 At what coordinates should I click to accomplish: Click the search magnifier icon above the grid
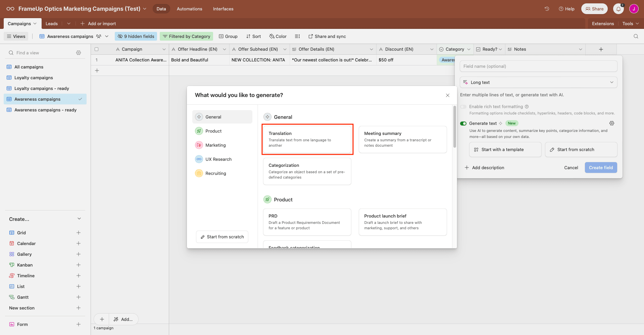coord(636,36)
